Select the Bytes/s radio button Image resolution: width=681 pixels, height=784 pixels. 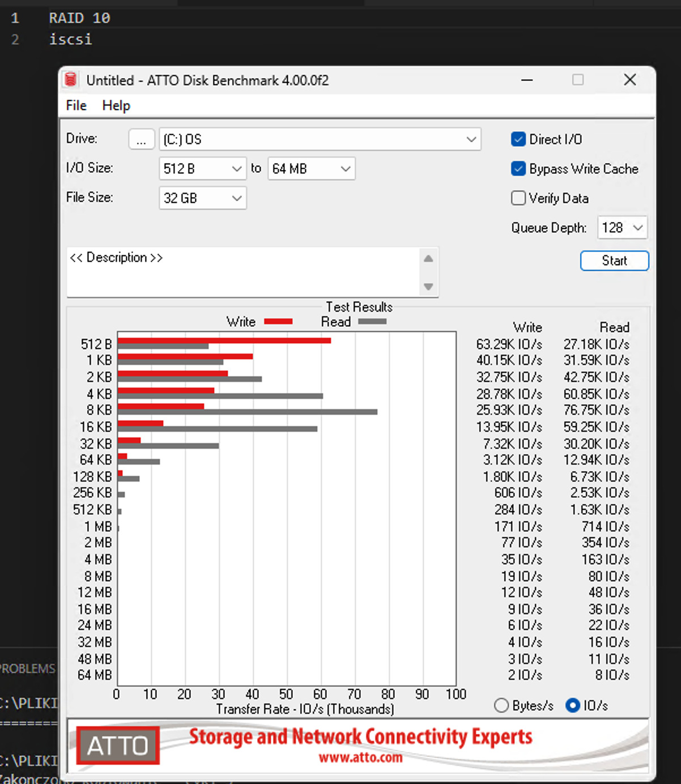(x=501, y=705)
